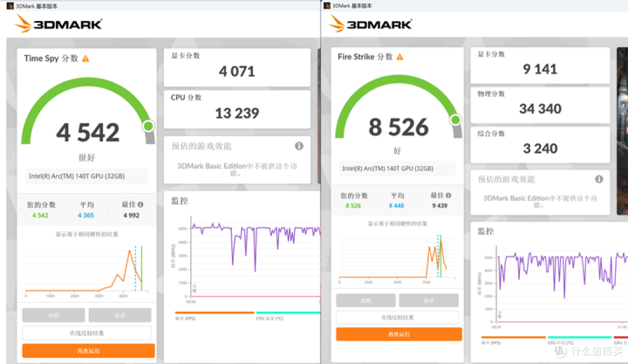Click the average score 4 365
This screenshot has height=364, width=628.
85,215
